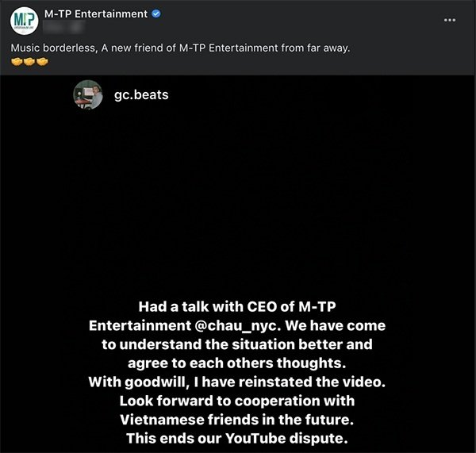Open the three-dot post options menu
Viewport: 476px width, 453px height.
450,20
